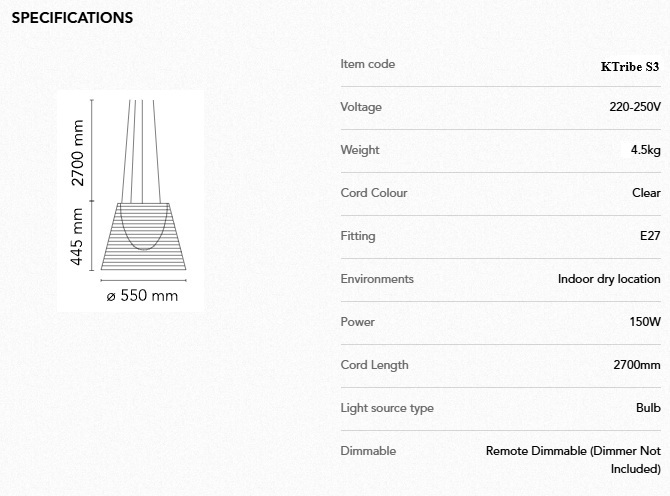Click the 220-250V voltage value

(635, 107)
